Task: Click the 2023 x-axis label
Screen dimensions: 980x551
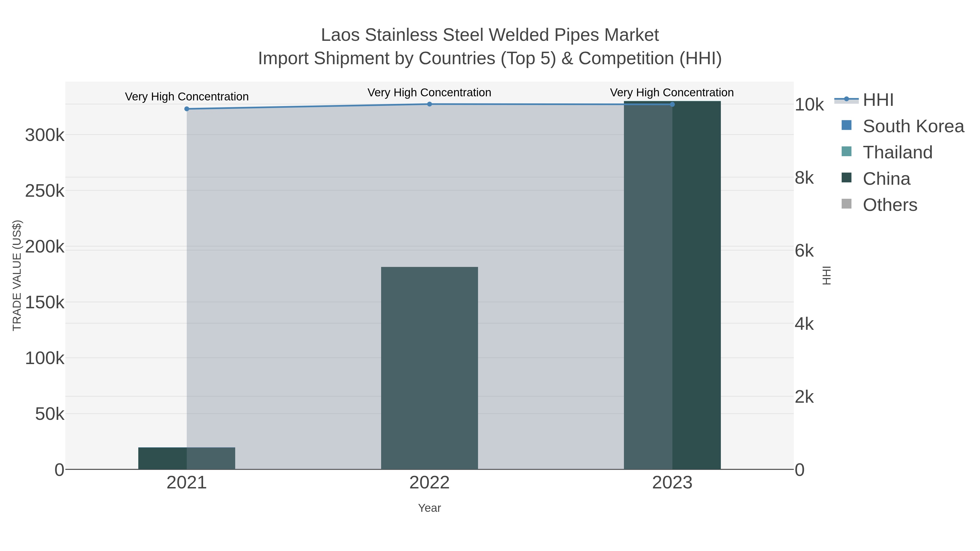Action: pos(672,483)
